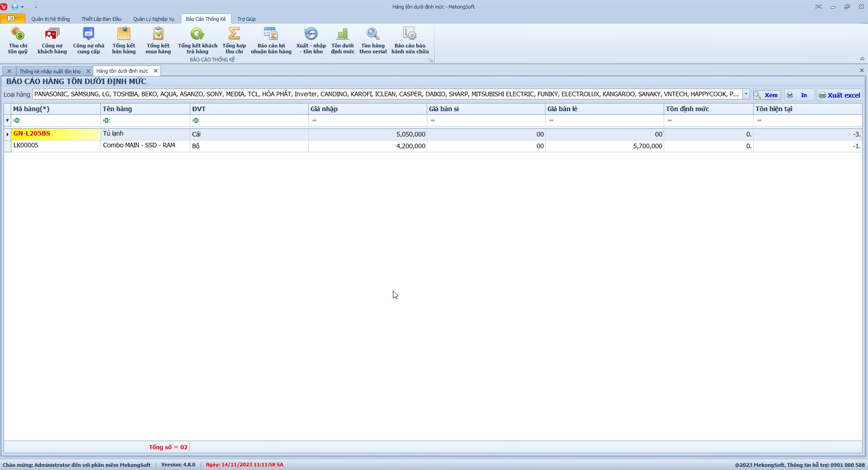The width and height of the screenshot is (868, 470).
Task: Open Báo cáo bảo hành sửa chữa
Action: [x=410, y=40]
